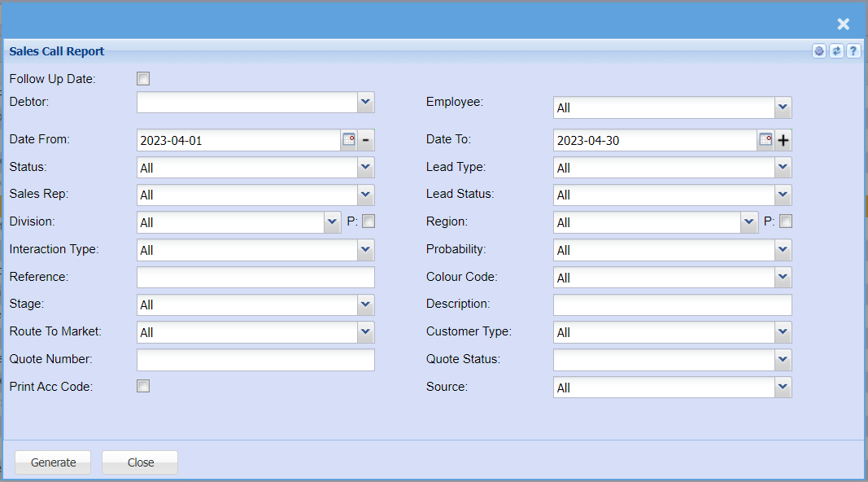The width and height of the screenshot is (868, 482).
Task: Open the Employee dropdown list
Action: (x=783, y=107)
